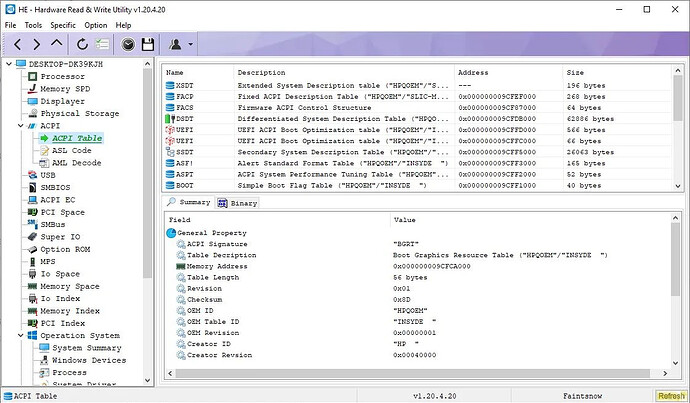Screen dimensions: 690x403
Task: Collapse the DESKTOP-DK39KJH root node
Action: click(9, 64)
